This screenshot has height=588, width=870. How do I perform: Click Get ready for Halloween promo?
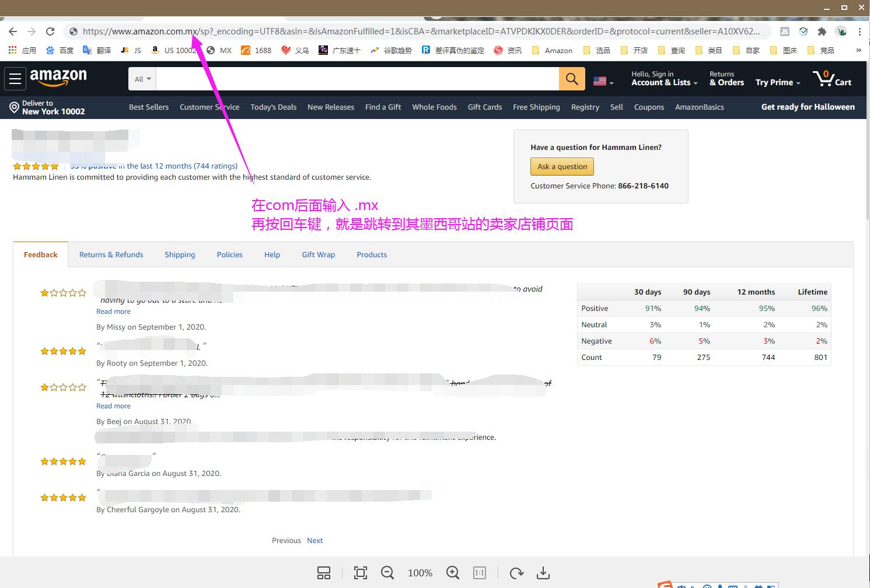[x=808, y=107]
